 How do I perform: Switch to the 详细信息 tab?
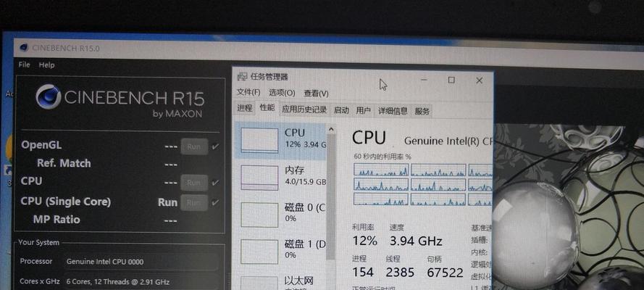click(393, 111)
